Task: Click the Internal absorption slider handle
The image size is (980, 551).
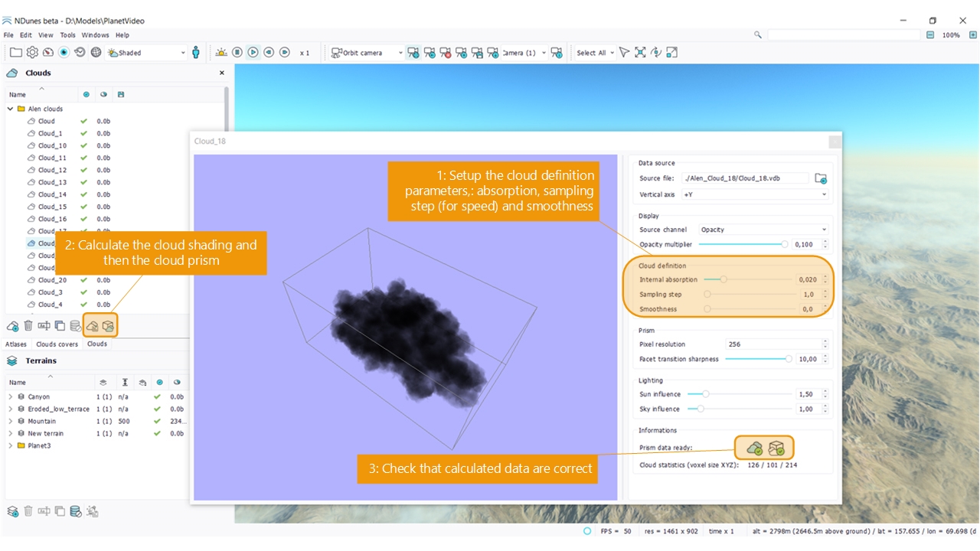Action: (723, 280)
